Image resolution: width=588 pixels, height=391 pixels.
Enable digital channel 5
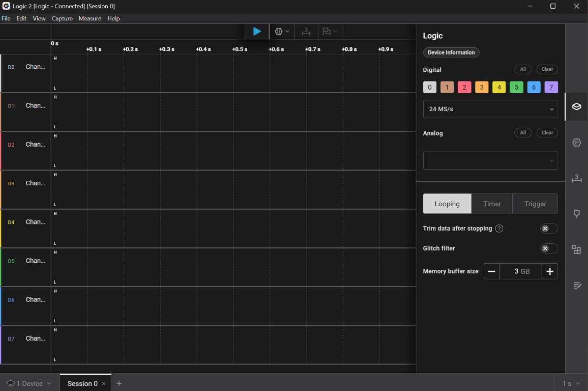pos(516,87)
